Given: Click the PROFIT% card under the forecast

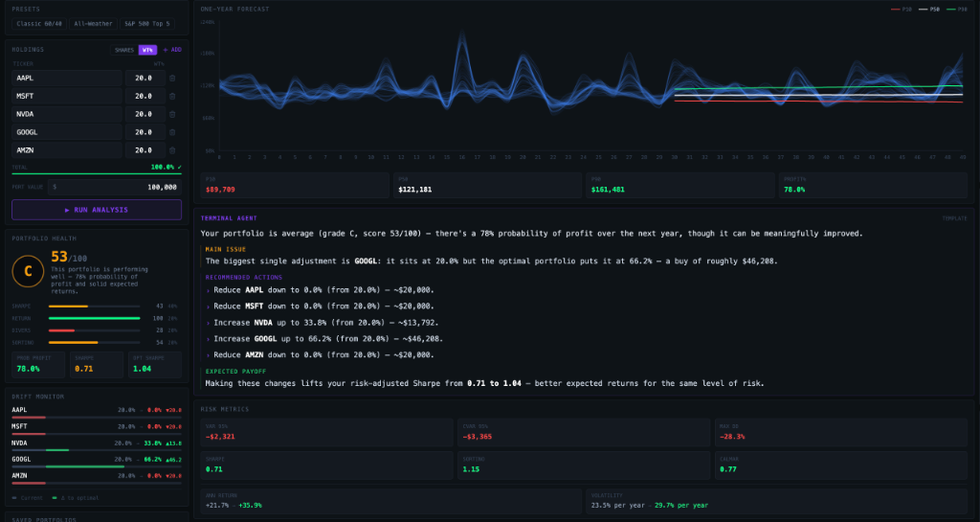Looking at the screenshot, I should coord(873,185).
